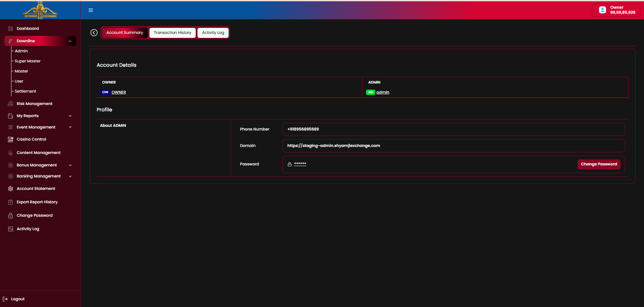
Task: Expand the My Reports chevron
Action: pyautogui.click(x=70, y=116)
